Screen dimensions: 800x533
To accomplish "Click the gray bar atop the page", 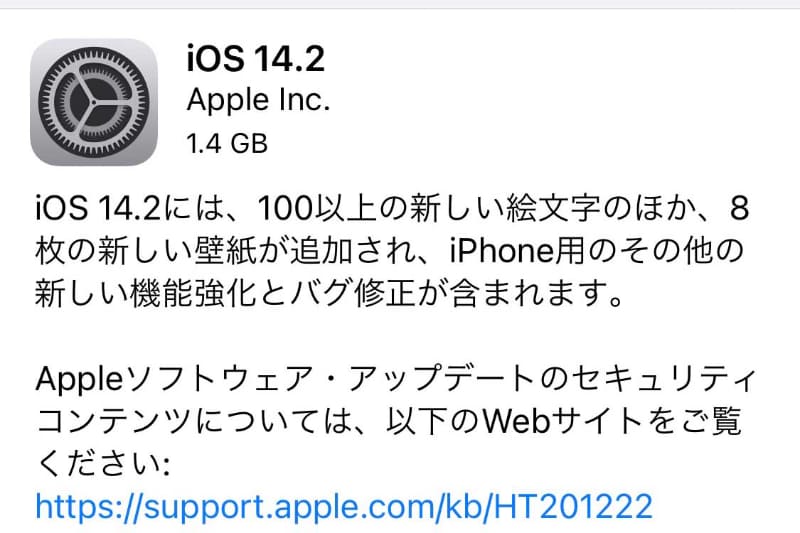I will 400,4.
